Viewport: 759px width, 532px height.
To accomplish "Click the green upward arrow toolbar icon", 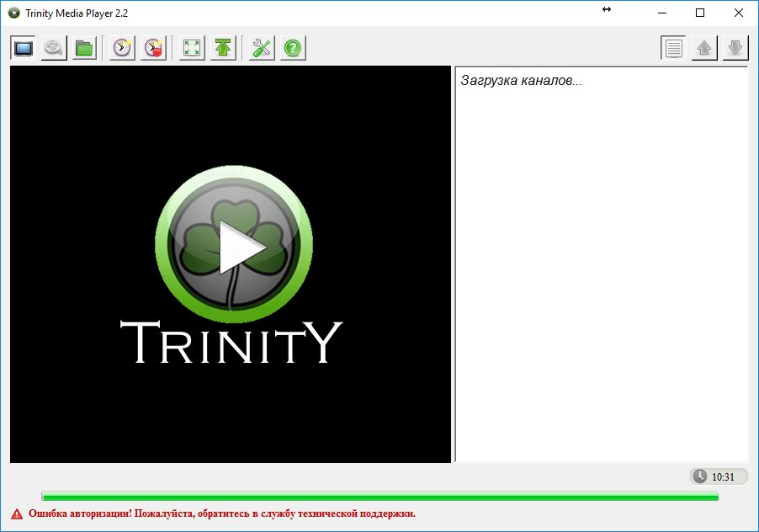I will [223, 48].
